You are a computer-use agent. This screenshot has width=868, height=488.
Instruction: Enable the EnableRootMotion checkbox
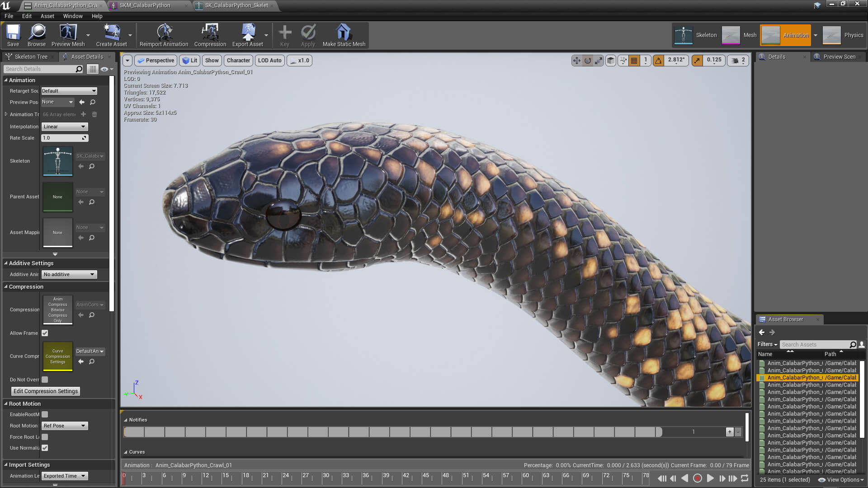pyautogui.click(x=45, y=414)
